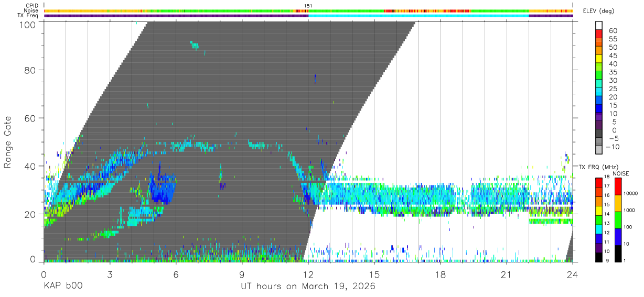Select the red swatch between TX FRQ 17 and 18
The width and height of the screenshot is (644, 297).
tap(600, 183)
